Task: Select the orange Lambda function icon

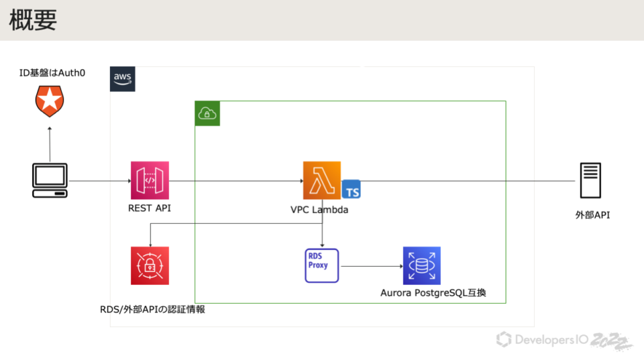Action: pos(322,180)
